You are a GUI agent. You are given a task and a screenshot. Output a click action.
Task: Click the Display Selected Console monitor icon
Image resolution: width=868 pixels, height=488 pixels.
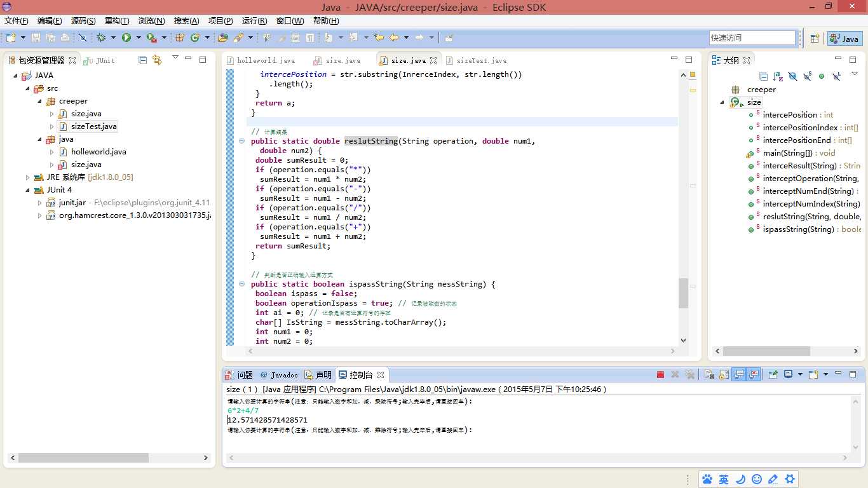[788, 375]
